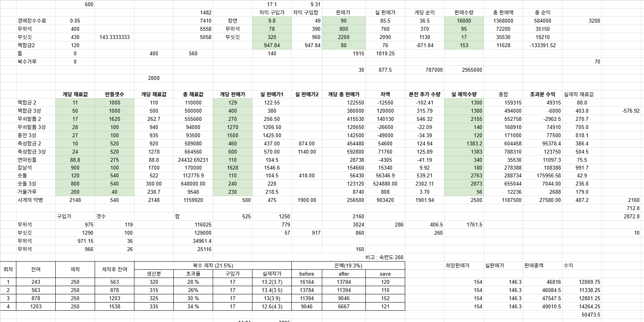Click the 총 순익 header cell

542,12
